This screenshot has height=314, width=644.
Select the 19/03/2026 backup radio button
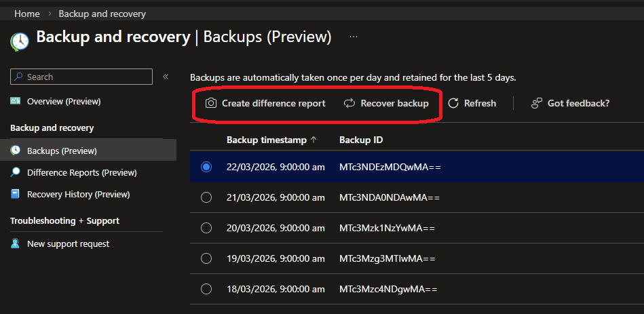pos(206,258)
